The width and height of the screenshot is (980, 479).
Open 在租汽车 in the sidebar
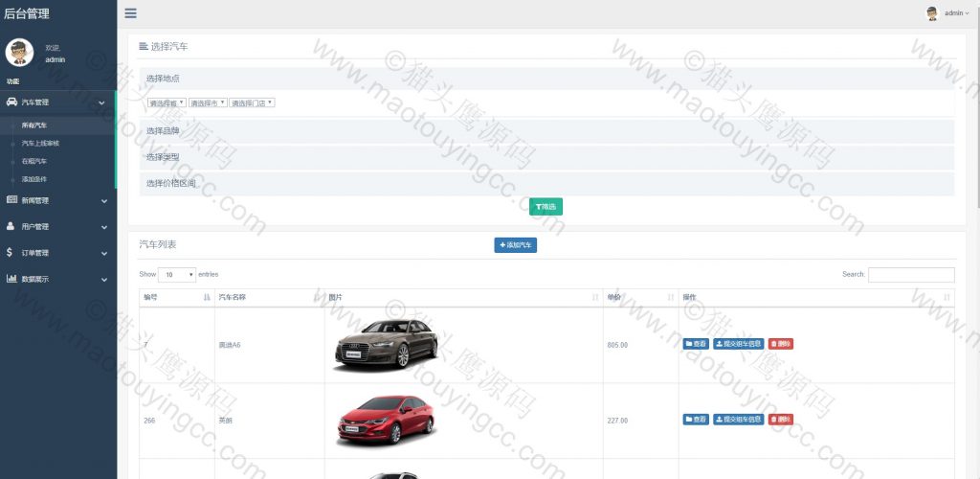[x=33, y=161]
